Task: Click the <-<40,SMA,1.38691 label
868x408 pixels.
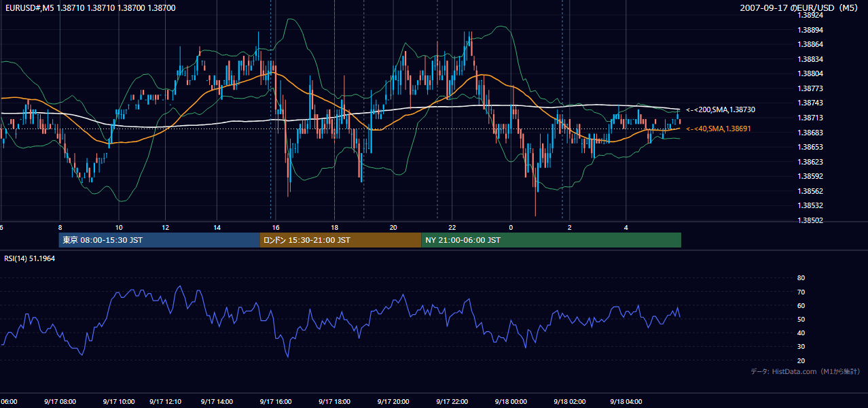Action: point(718,129)
